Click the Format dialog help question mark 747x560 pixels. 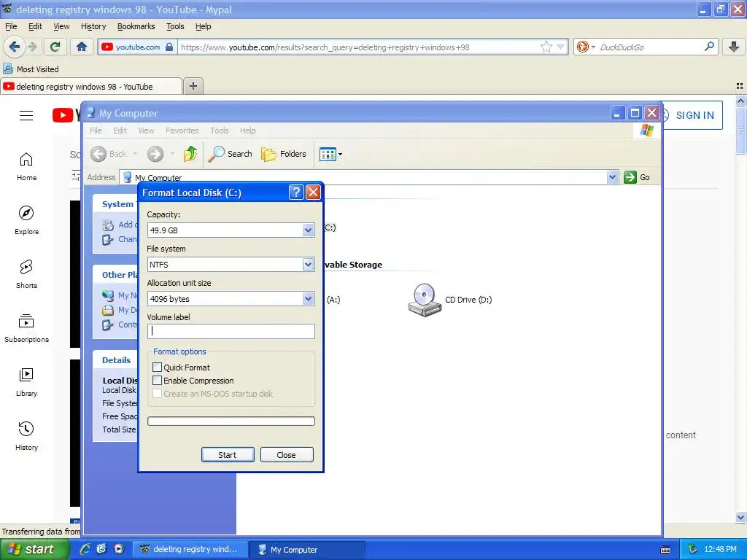point(296,192)
